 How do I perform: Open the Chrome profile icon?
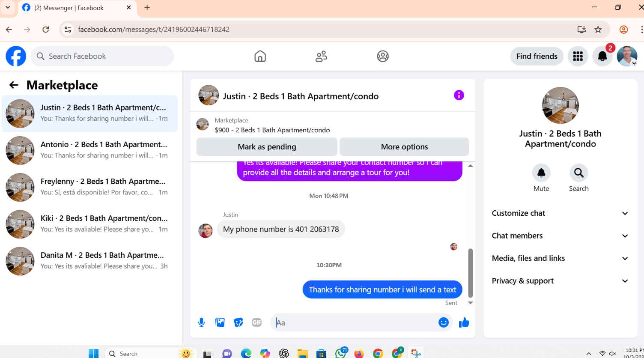point(623,30)
